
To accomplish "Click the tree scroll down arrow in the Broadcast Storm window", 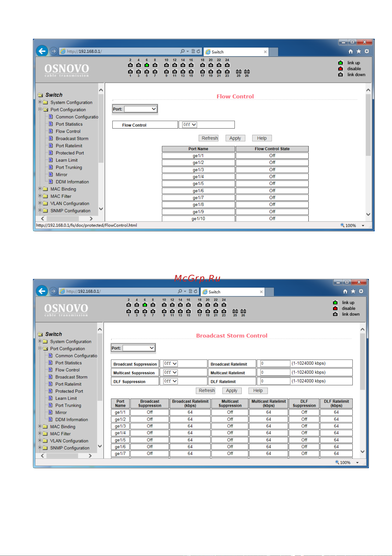I will pyautogui.click(x=100, y=446).
